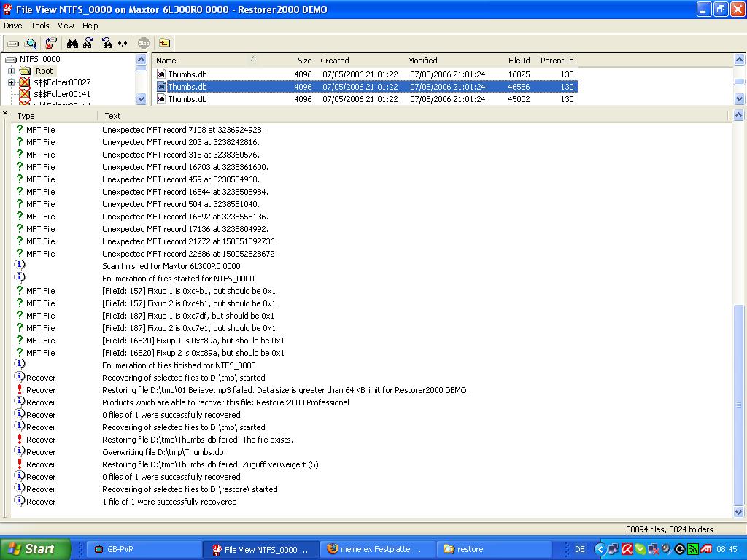The width and height of the screenshot is (747, 560).
Task: Click the black G tray icon
Action: tap(681, 549)
